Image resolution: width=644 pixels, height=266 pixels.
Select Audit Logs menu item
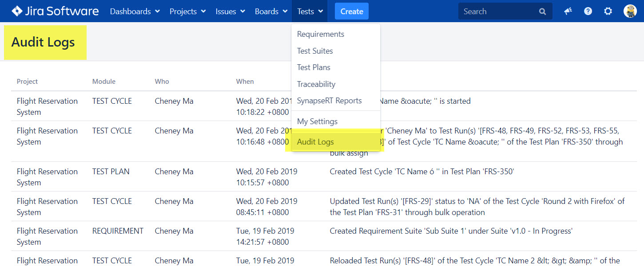tap(315, 142)
